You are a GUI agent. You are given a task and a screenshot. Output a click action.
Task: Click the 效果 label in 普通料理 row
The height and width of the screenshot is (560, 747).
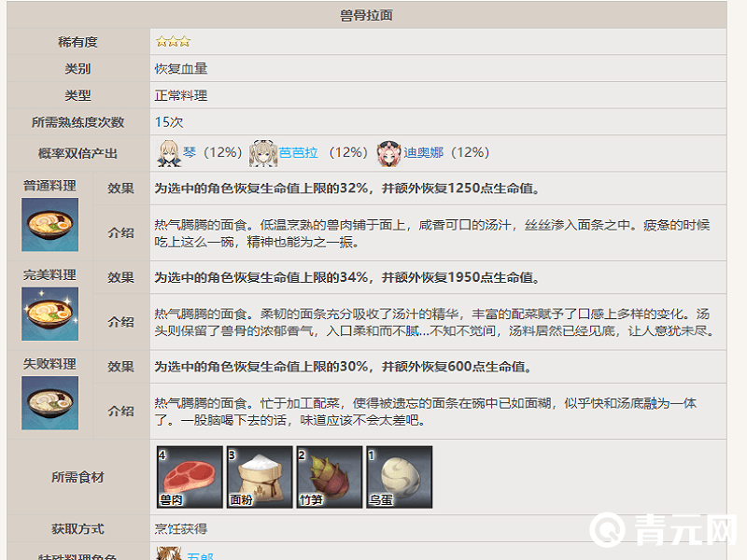tap(121, 189)
